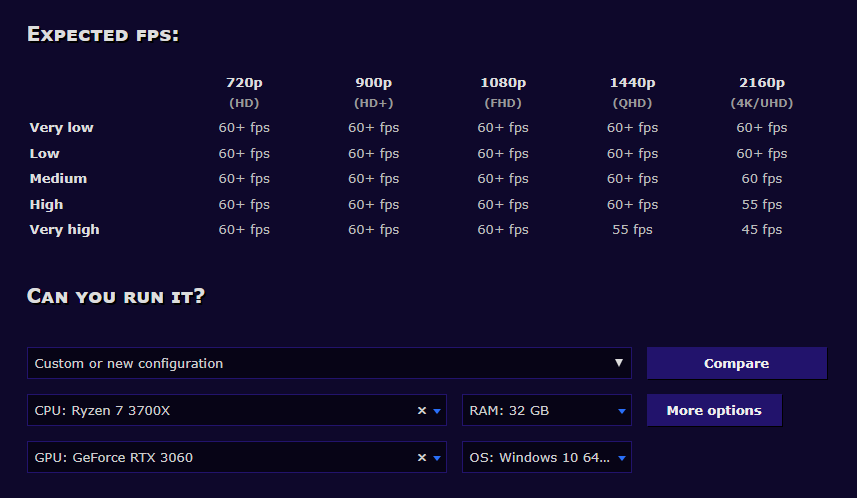Image resolution: width=857 pixels, height=498 pixels.
Task: Click the 55 fps value for Very high 1440p
Action: [632, 230]
